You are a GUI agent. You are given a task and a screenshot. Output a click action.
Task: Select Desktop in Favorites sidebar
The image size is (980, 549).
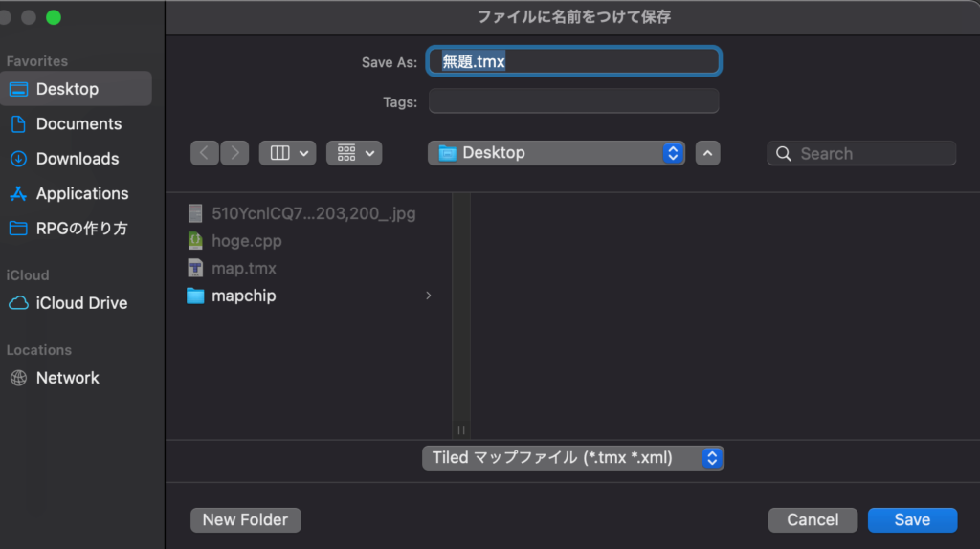coord(76,89)
